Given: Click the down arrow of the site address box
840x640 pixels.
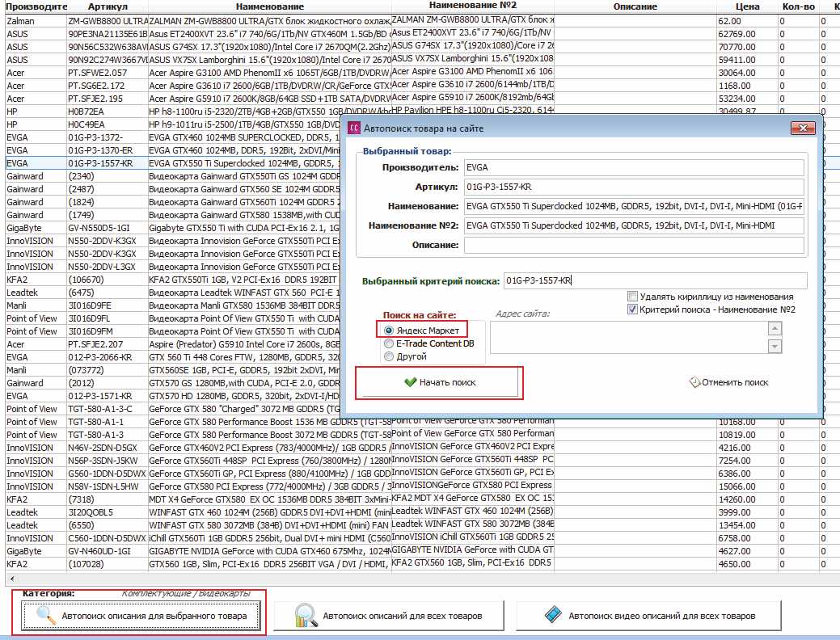Looking at the screenshot, I should [x=775, y=347].
